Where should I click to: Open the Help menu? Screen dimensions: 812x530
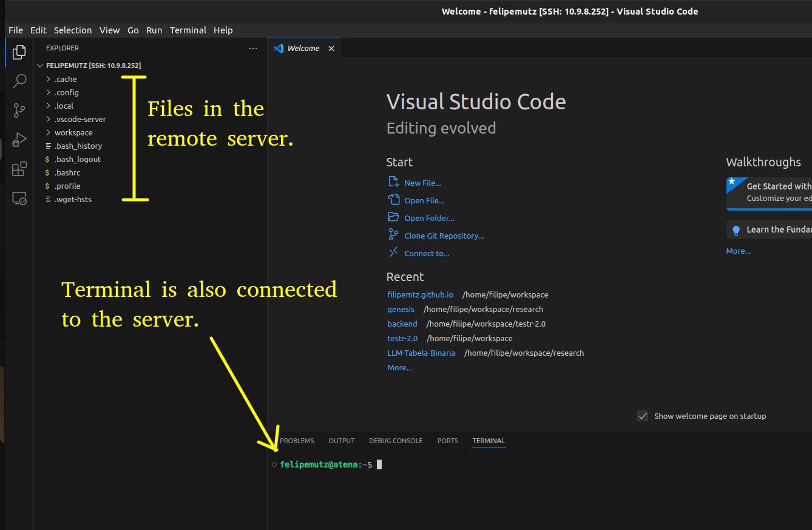223,30
